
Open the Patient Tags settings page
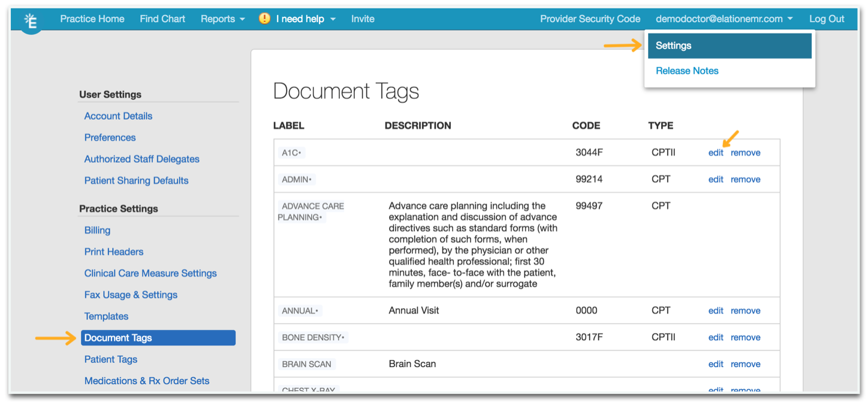coord(111,359)
